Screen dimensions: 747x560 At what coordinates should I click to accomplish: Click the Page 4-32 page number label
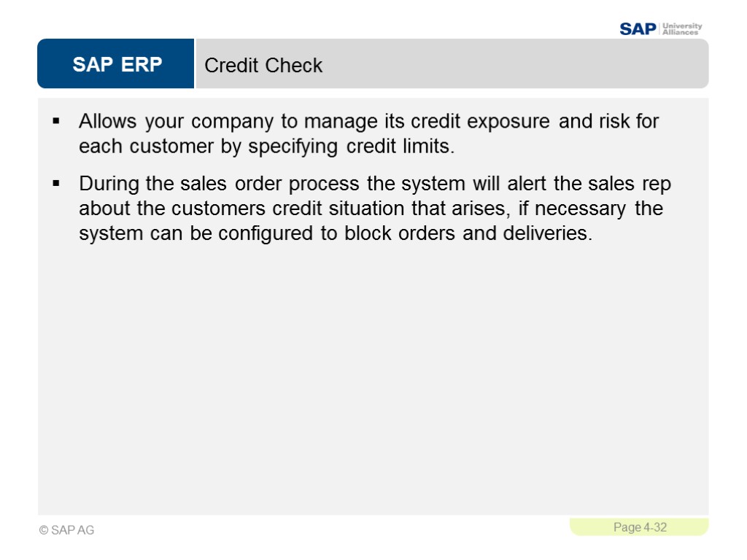tap(640, 527)
